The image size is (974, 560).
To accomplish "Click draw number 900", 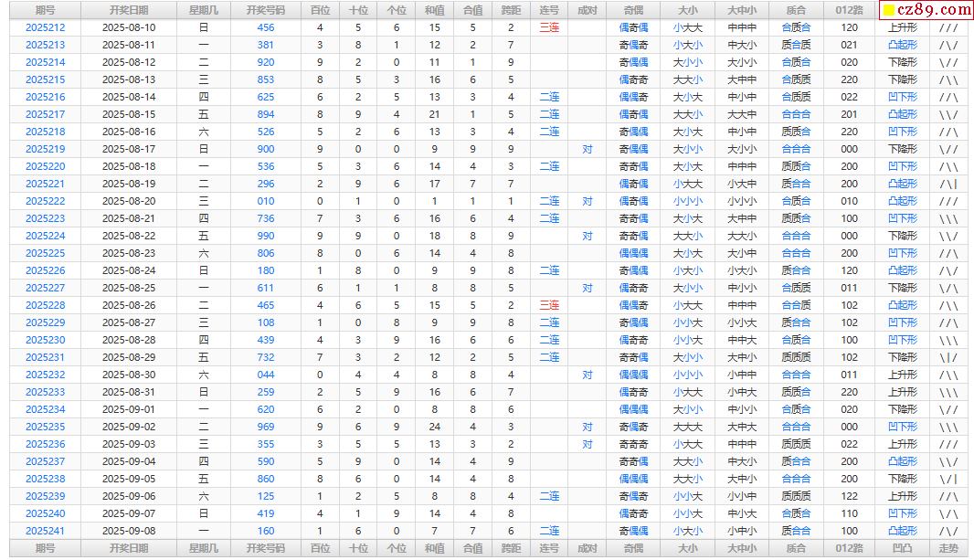I will [266, 149].
